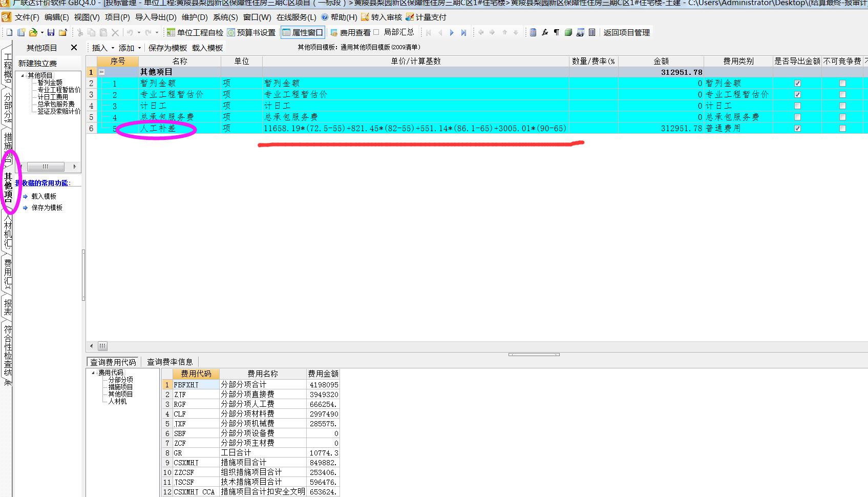Viewport: 868px width, 497px height.
Task: Check 是否导出金额 for 总承包服务费 row
Action: pyautogui.click(x=797, y=117)
